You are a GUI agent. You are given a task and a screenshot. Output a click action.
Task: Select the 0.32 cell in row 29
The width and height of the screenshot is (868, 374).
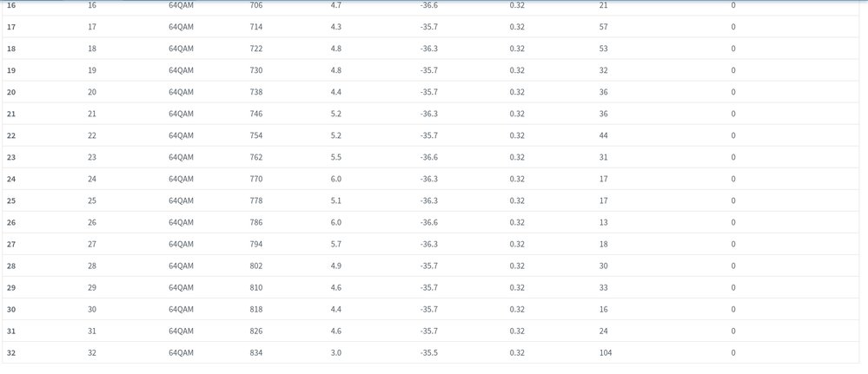(x=517, y=287)
